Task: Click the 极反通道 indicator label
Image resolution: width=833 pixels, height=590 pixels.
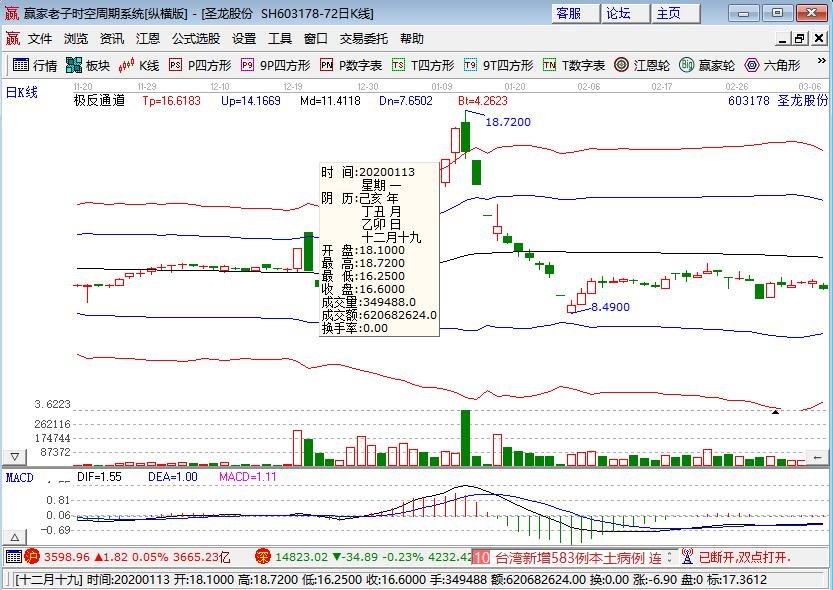Action: (99, 100)
